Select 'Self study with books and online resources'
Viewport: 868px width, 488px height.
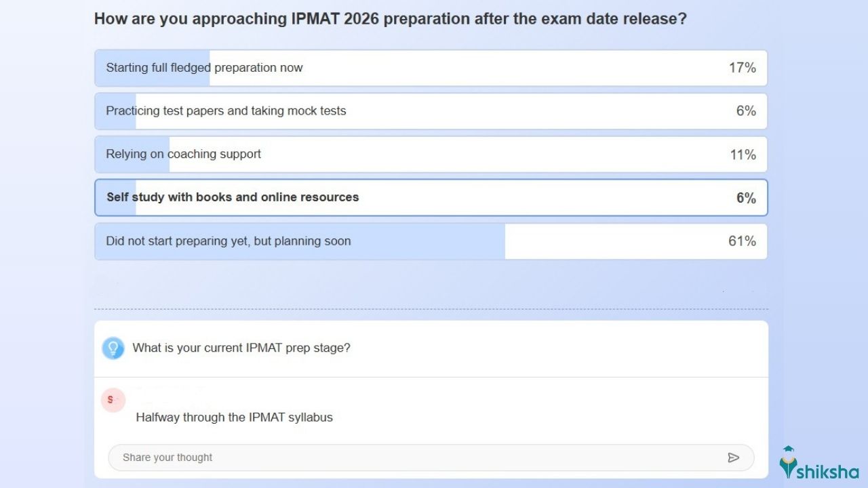[233, 198]
